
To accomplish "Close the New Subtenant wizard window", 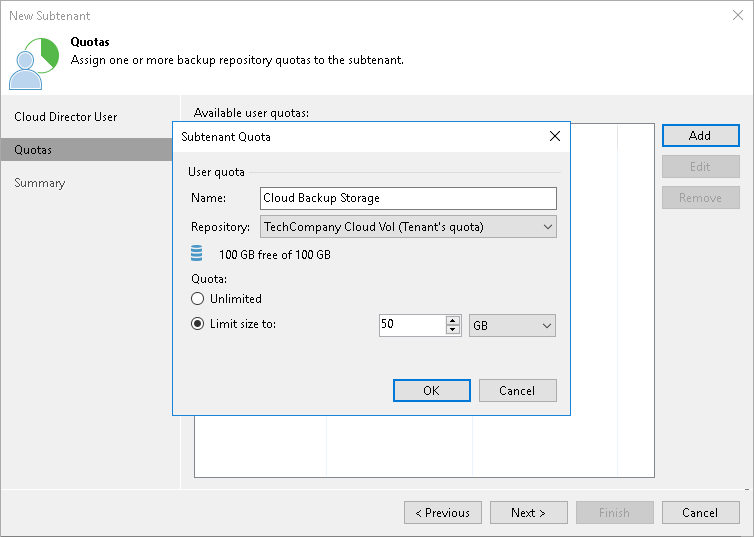I will pyautogui.click(x=738, y=15).
